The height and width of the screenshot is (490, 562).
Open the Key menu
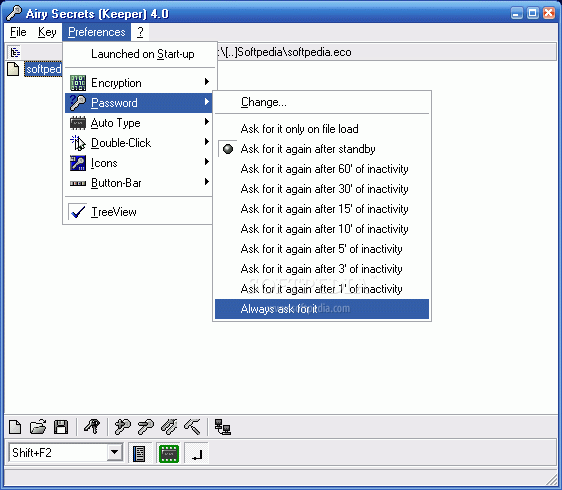pyautogui.click(x=47, y=32)
